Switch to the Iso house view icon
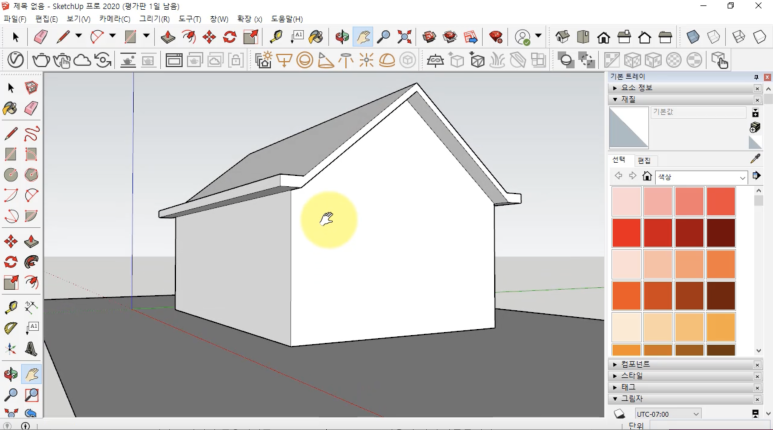The width and height of the screenshot is (773, 430). coord(562,37)
